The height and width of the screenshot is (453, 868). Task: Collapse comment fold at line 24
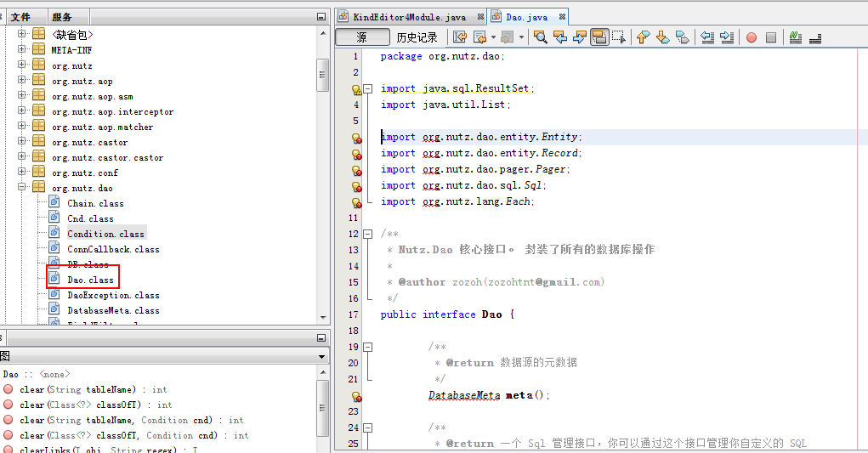point(367,428)
